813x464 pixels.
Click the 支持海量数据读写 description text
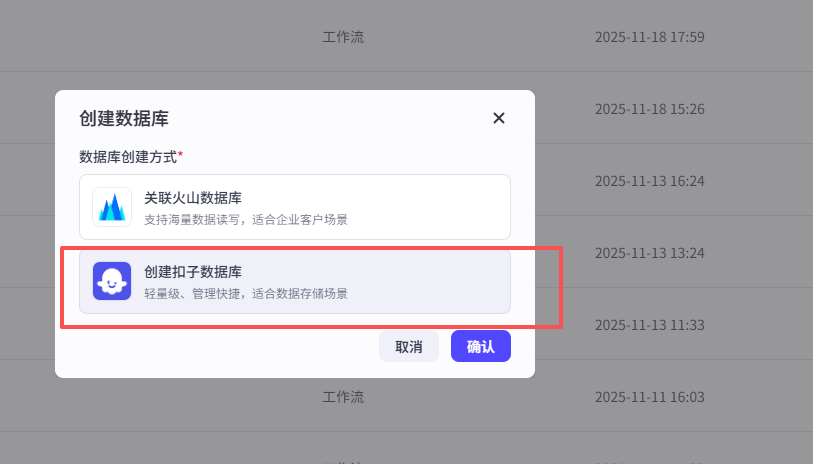[x=246, y=219]
